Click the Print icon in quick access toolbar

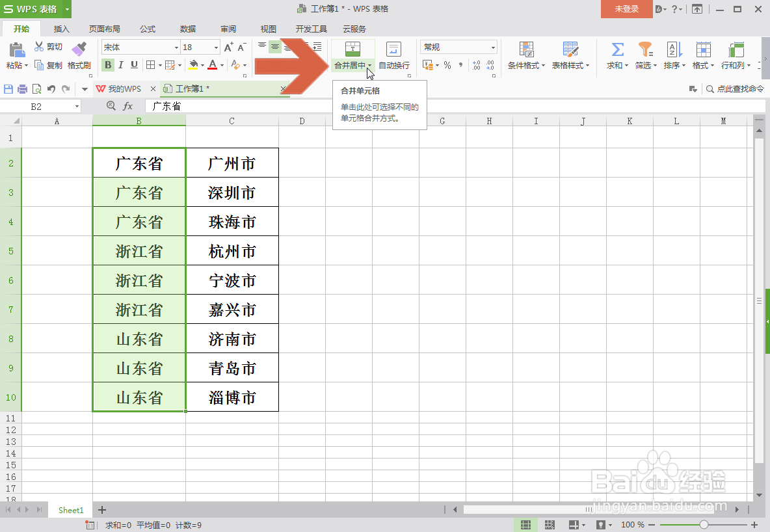click(22, 89)
